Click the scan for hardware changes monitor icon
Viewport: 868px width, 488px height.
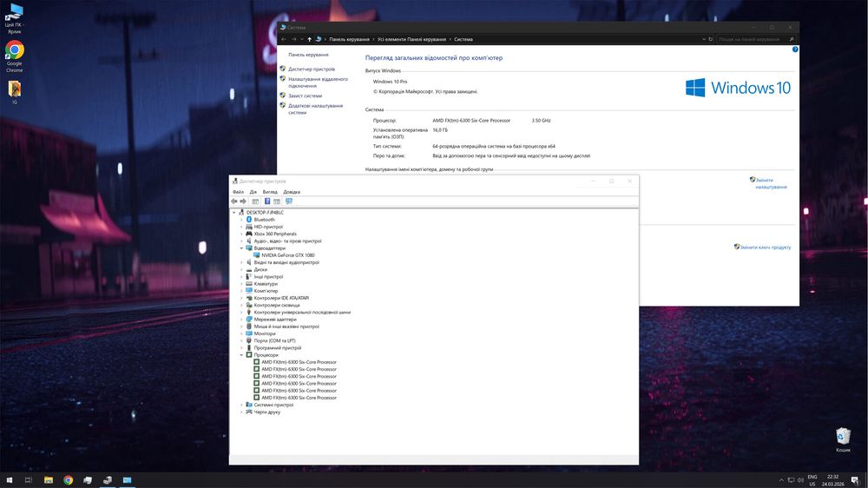(288, 201)
